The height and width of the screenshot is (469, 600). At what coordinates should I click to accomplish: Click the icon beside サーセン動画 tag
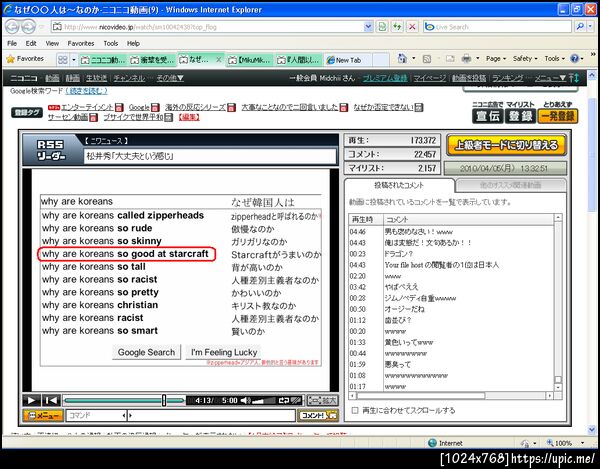coord(93,117)
